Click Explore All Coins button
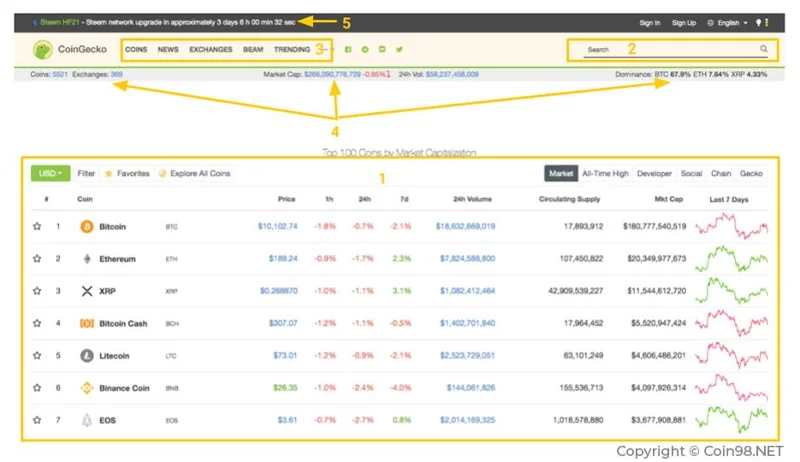This screenshot has height=462, width=800. [194, 173]
